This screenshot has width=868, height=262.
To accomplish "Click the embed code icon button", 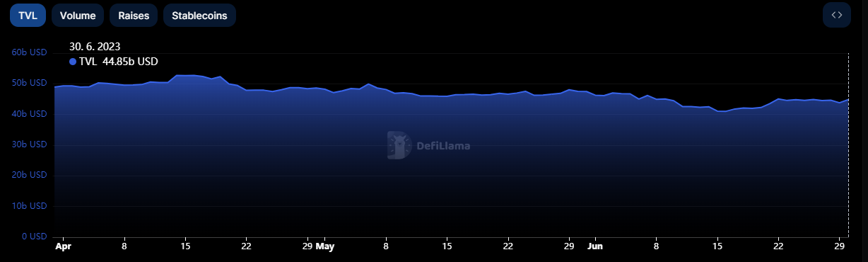I will click(837, 15).
